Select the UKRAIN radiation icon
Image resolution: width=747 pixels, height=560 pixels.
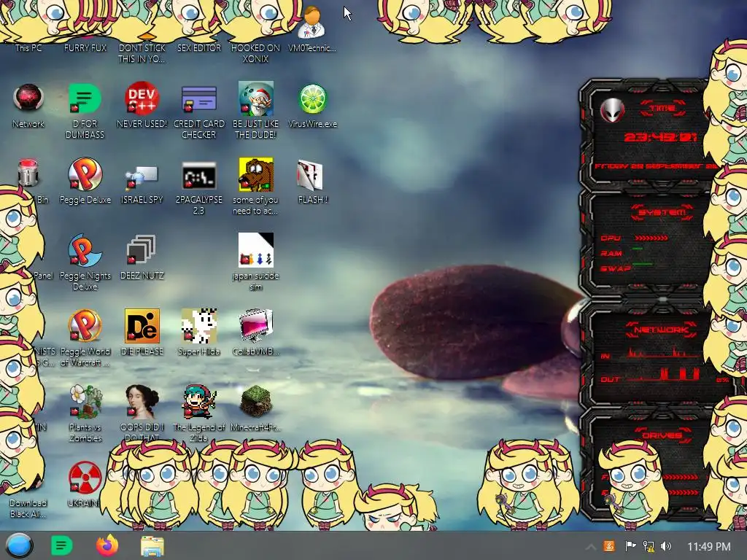pos(85,477)
